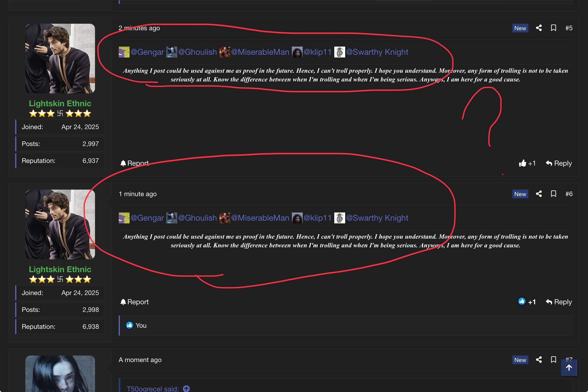Open Lightskin Ethnic username on post #6
The height and width of the screenshot is (392, 588).
click(60, 269)
